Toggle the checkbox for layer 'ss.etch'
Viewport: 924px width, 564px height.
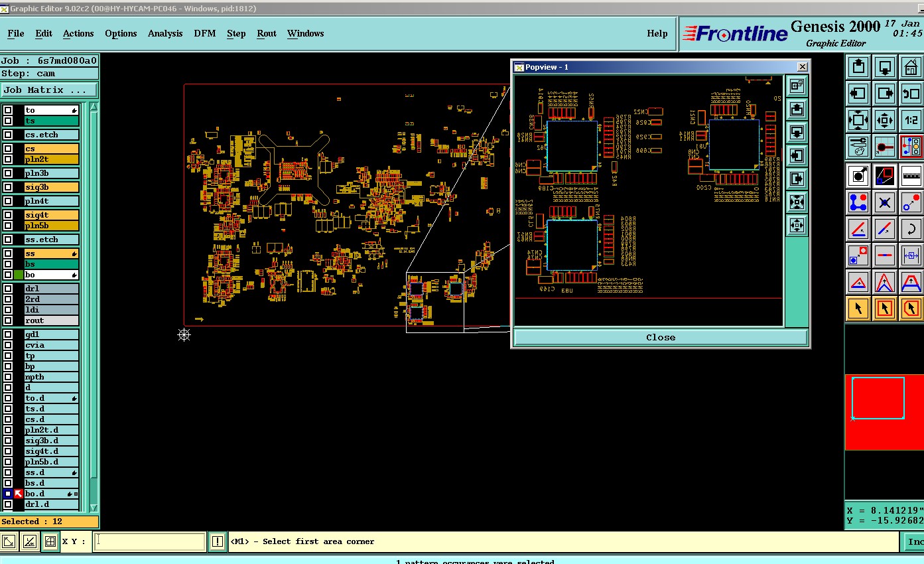(8, 240)
